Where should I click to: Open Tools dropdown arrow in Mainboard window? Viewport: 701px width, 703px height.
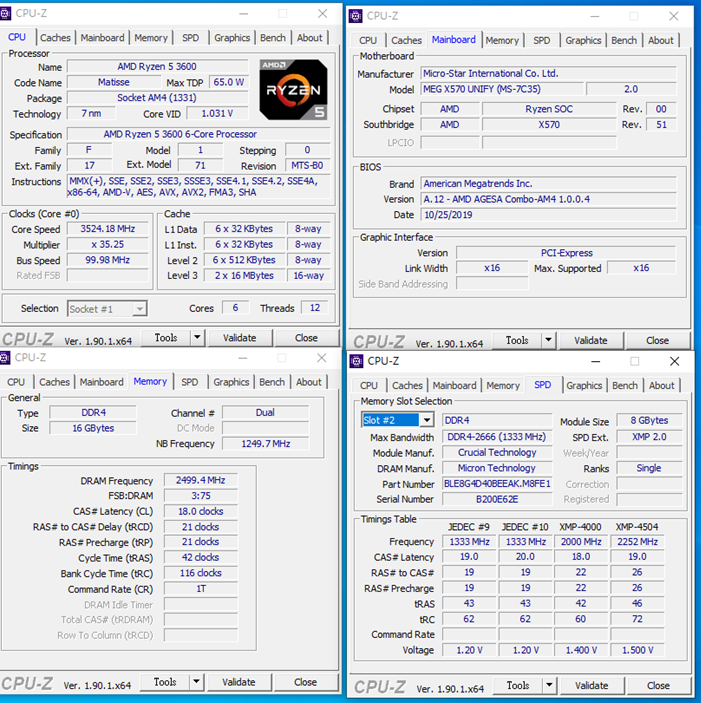coord(548,340)
